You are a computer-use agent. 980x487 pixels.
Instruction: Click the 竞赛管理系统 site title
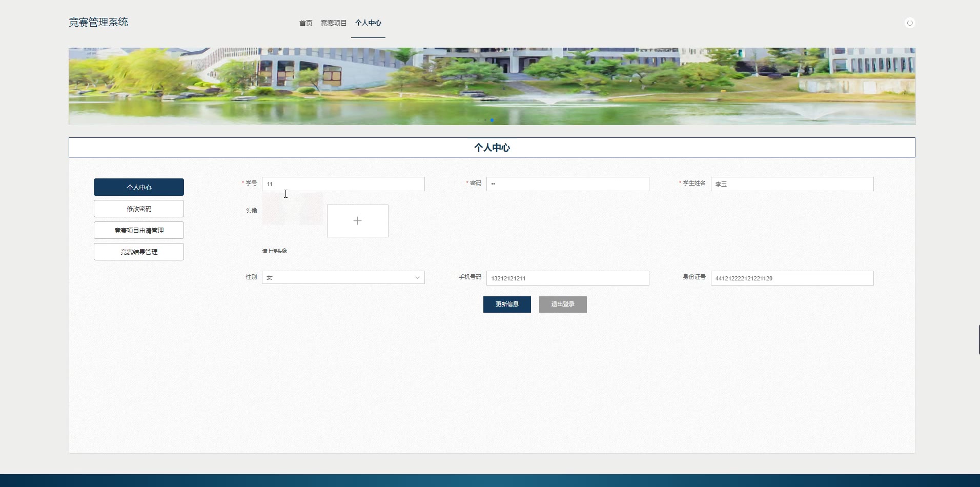click(98, 22)
